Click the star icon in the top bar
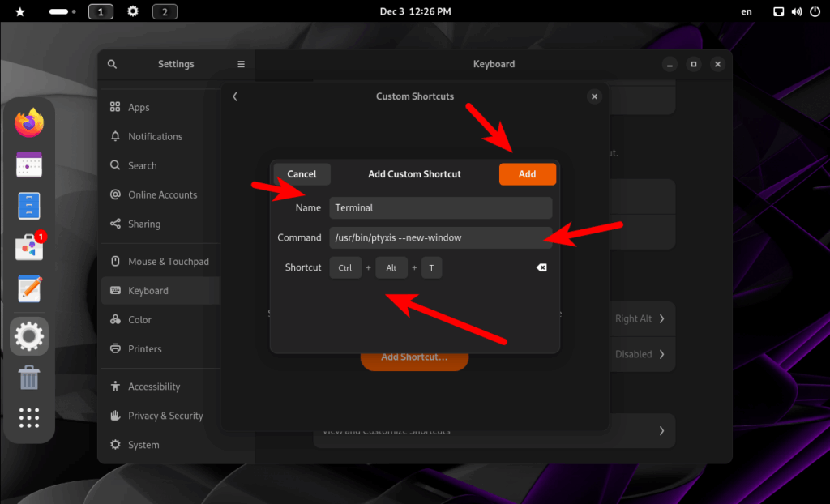830x504 pixels. (x=20, y=11)
